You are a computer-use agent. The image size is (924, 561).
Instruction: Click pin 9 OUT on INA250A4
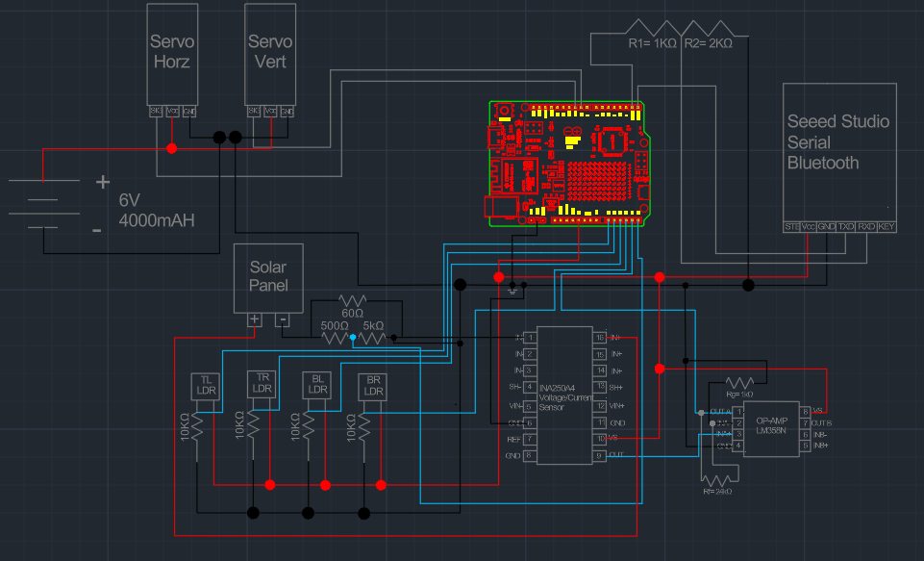coord(600,455)
